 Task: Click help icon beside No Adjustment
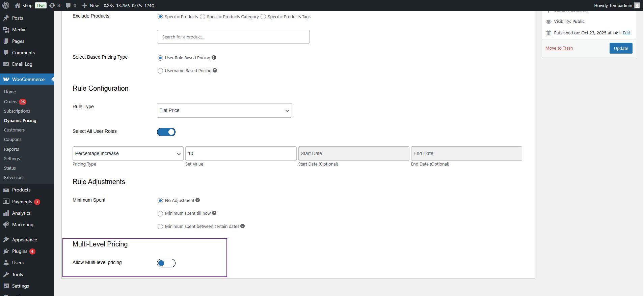198,200
